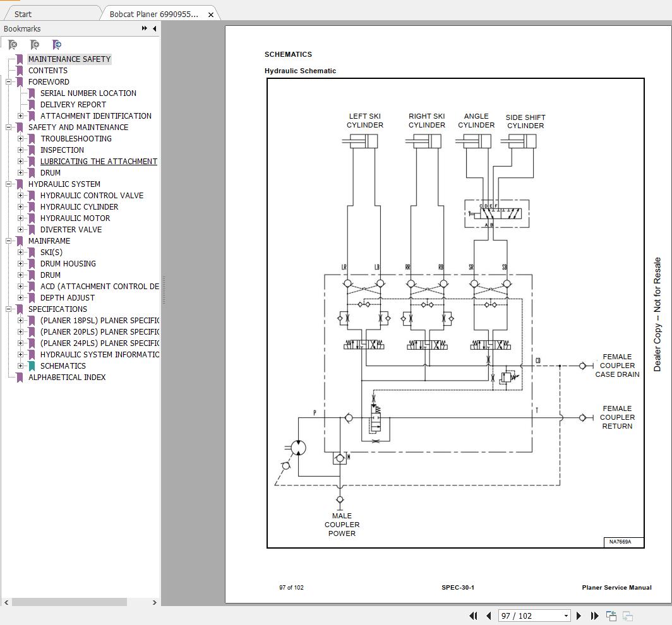The height and width of the screenshot is (625, 672).
Task: Expand the DIVERTER VALVE bookmark
Action: 21,230
